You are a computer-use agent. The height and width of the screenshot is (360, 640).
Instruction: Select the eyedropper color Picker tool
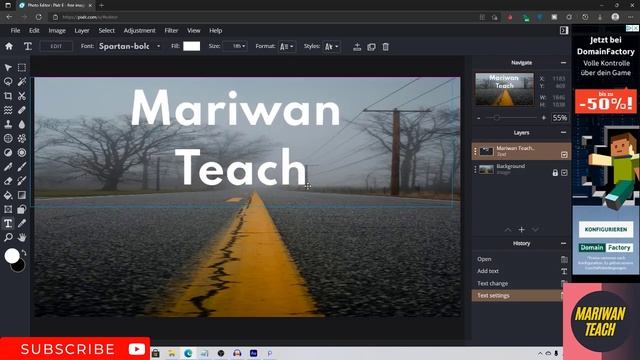click(22, 223)
